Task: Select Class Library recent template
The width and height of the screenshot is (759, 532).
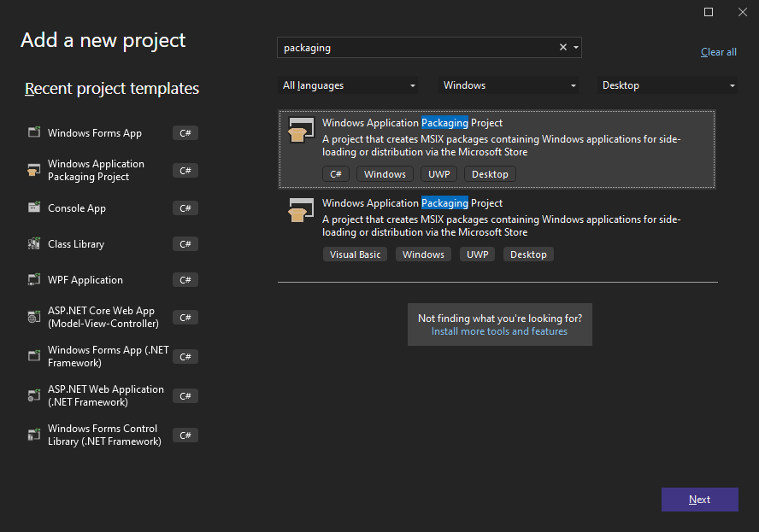Action: click(x=112, y=243)
